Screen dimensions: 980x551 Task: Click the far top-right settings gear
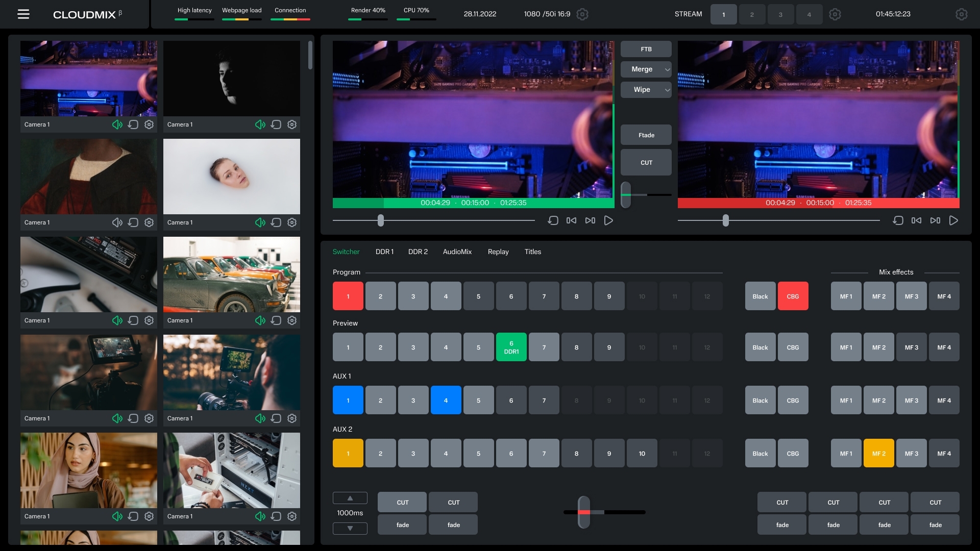961,14
